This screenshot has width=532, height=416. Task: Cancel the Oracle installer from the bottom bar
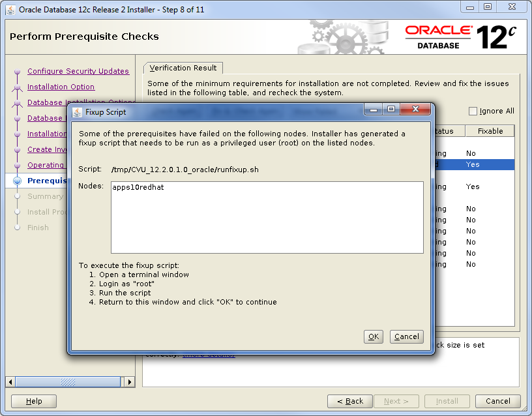pyautogui.click(x=497, y=401)
